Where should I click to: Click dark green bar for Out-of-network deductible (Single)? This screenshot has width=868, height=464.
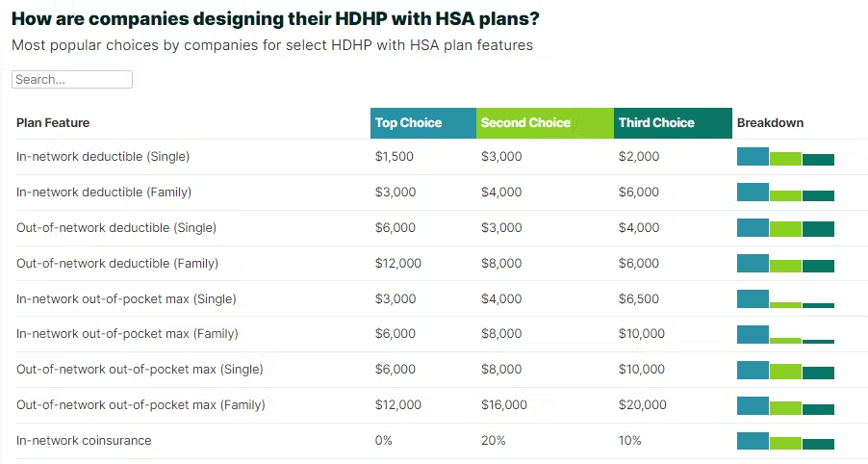(x=818, y=229)
